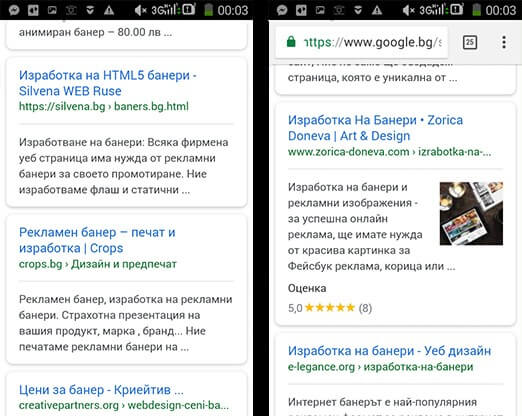Tap the download arrow icon in right status bar

358,10
